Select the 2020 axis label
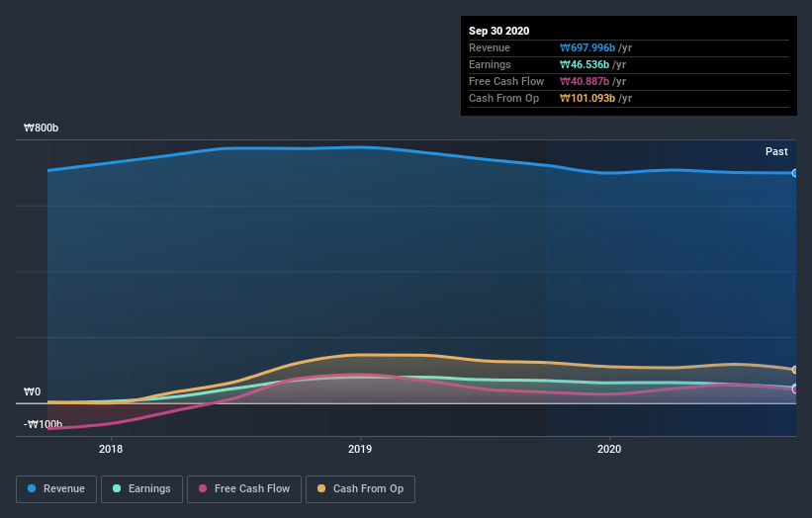Viewport: 812px width, 518px height. point(609,449)
